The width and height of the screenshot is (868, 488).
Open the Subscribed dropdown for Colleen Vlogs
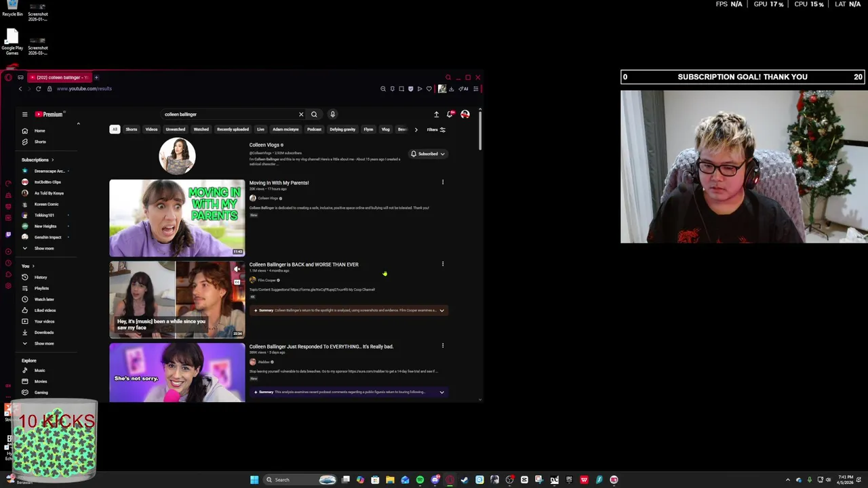(428, 154)
